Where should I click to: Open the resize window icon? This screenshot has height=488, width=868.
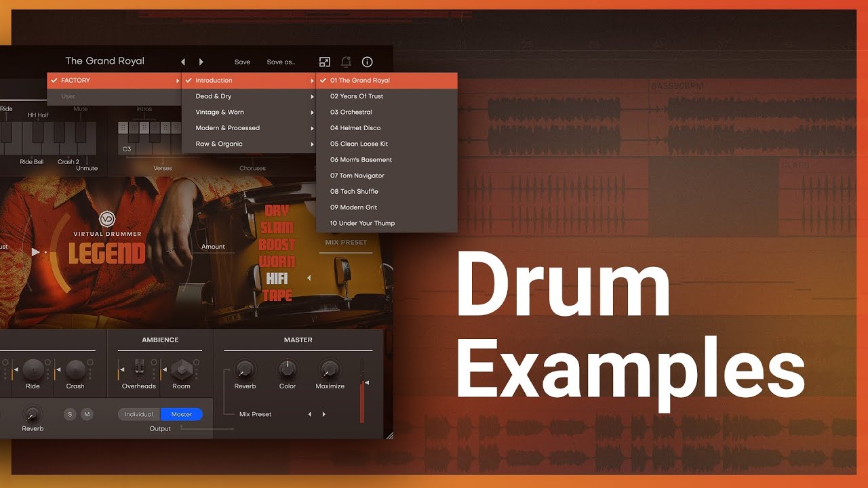click(325, 62)
